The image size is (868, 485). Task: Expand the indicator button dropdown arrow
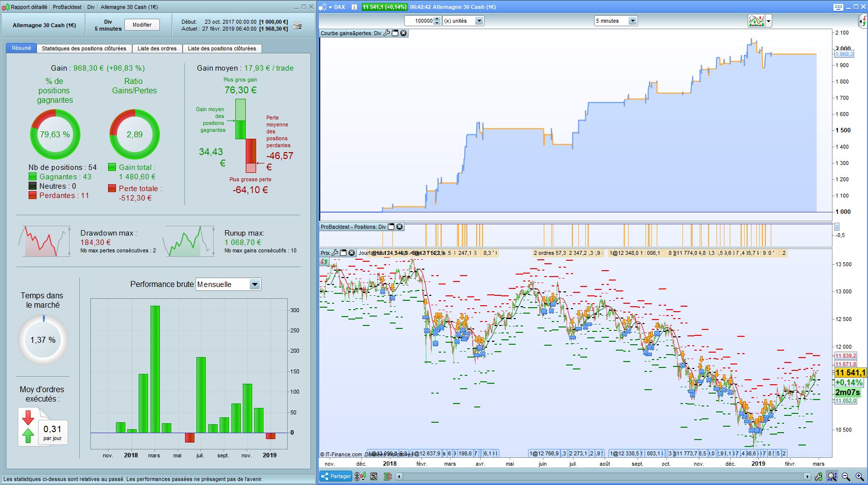768,21
